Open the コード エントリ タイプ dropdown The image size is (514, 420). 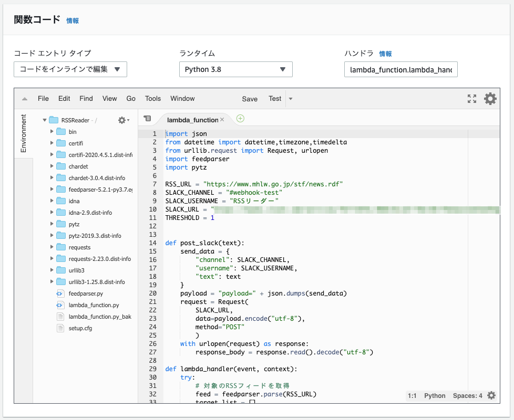tap(70, 69)
